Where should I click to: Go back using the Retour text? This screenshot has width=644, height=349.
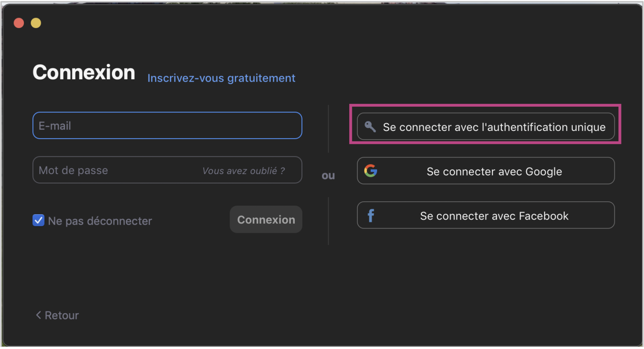point(62,315)
